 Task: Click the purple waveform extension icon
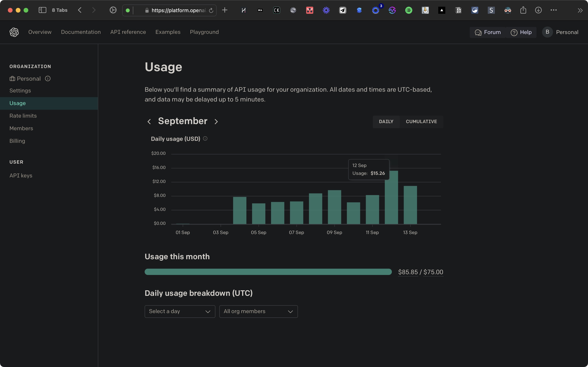click(x=392, y=10)
